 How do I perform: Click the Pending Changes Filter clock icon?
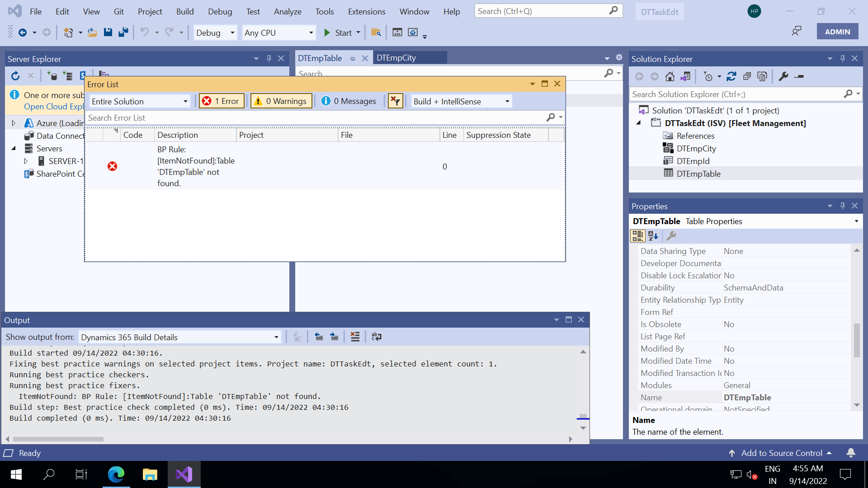pos(708,77)
